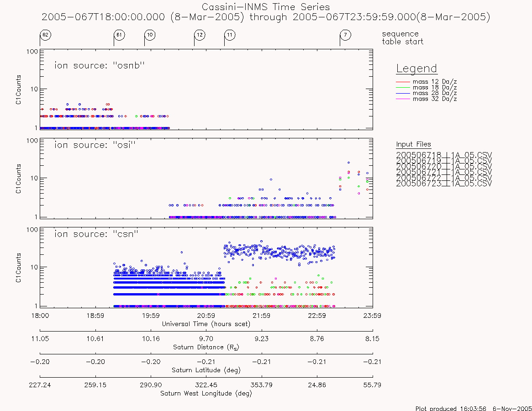The width and height of the screenshot is (532, 411).
Task: Click the green mass 18 legend line
Action: tap(403, 88)
